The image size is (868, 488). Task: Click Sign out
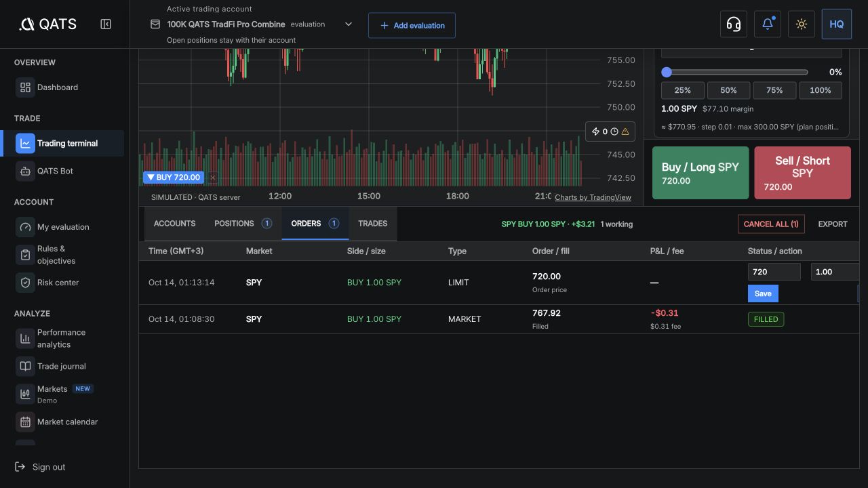[x=40, y=467]
